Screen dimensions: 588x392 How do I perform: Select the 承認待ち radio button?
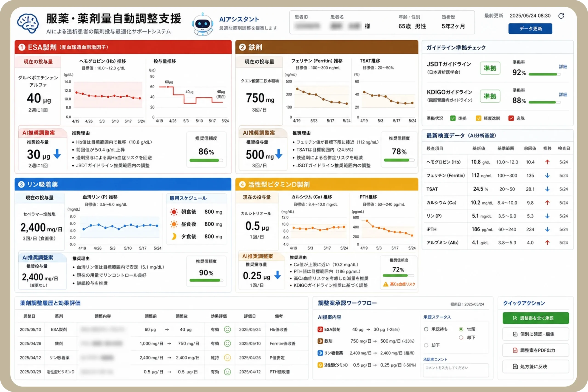point(426,329)
